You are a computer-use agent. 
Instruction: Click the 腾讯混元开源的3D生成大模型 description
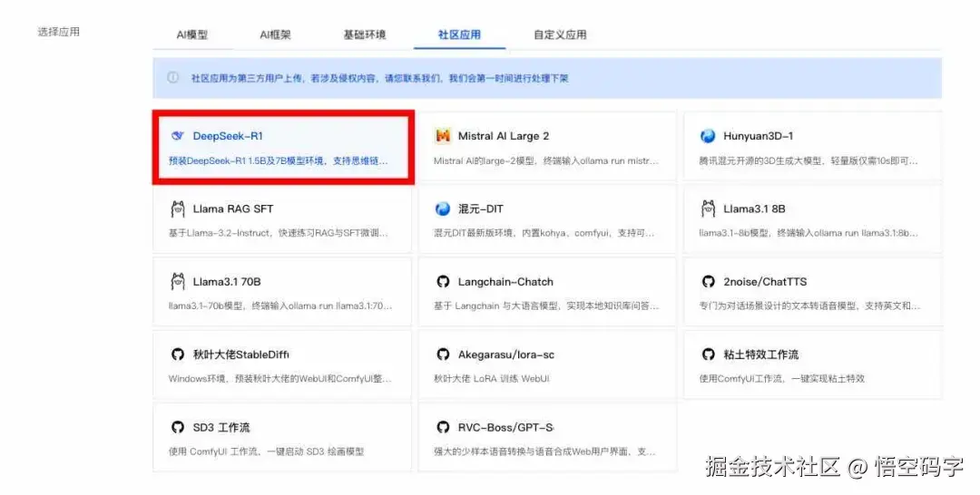(x=808, y=160)
